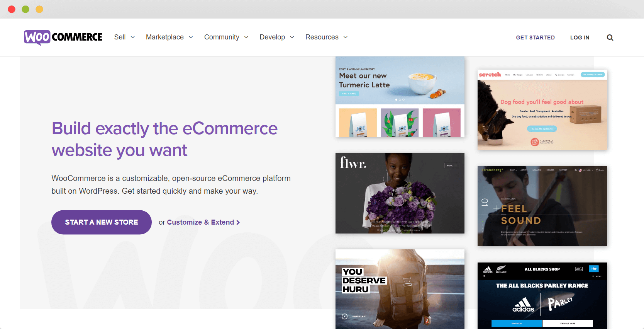Screen dimensions: 644x329
Task: Open the Sell menu item
Action: click(120, 37)
